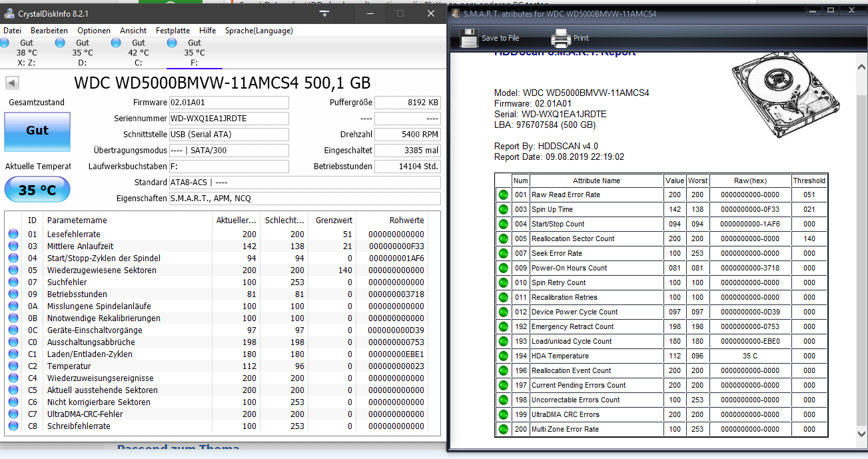Click green status icon for Load/unload Cycle Count
The image size is (868, 459).
503,341
